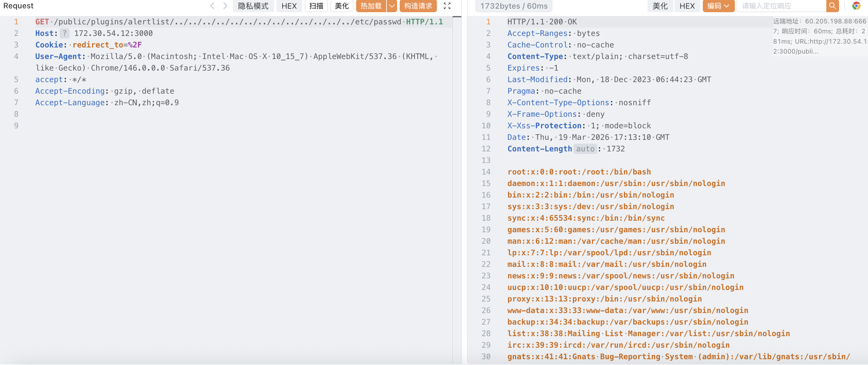868x365 pixels.
Task: Beautify the request with 美化
Action: point(342,6)
